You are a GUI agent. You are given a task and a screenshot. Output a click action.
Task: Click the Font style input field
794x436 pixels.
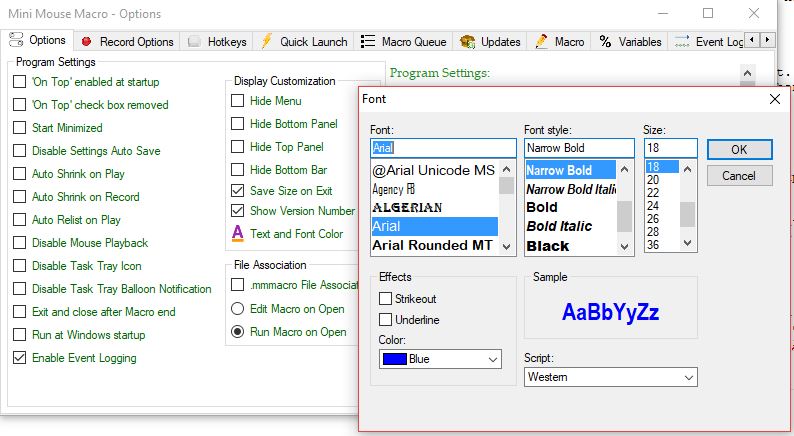pos(579,148)
